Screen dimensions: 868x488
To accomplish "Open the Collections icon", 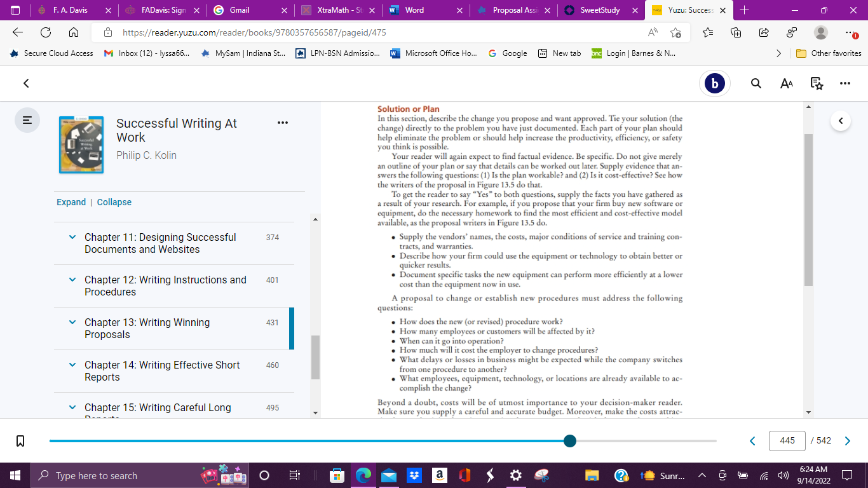I will point(736,32).
